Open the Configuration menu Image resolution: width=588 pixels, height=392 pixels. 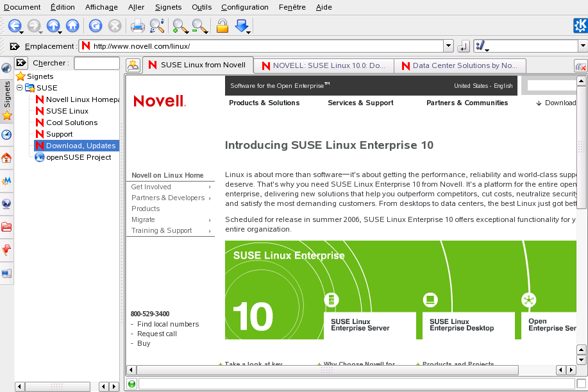pos(244,7)
